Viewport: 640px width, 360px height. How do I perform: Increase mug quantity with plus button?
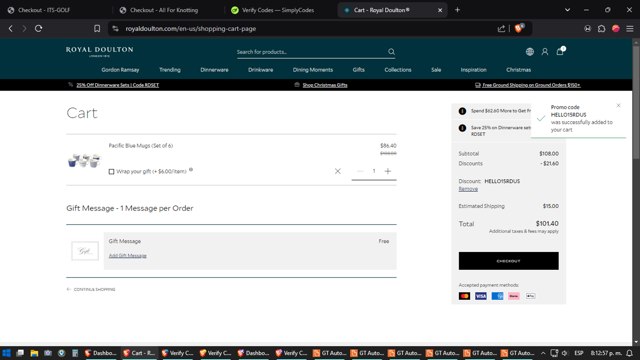click(x=388, y=171)
